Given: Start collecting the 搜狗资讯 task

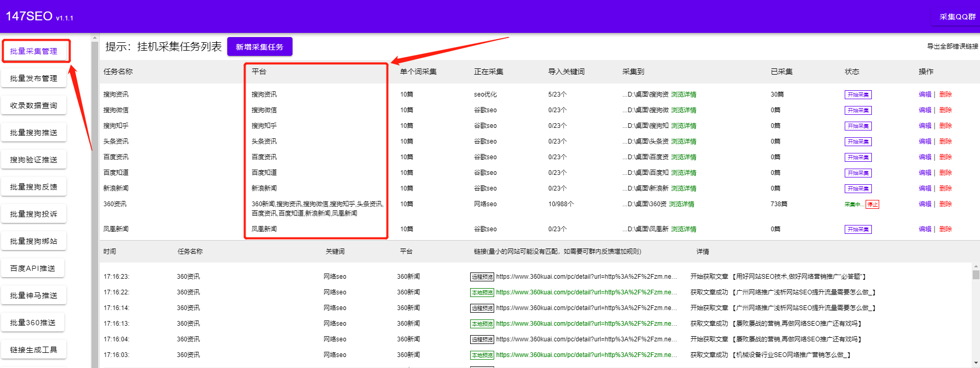Looking at the screenshot, I should tap(858, 95).
